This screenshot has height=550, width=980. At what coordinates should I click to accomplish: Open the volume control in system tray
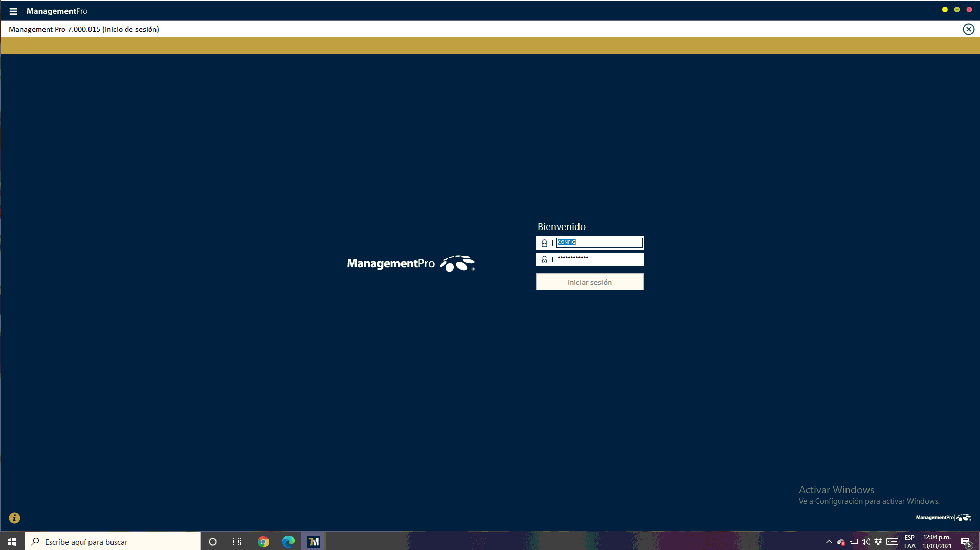coord(865,542)
